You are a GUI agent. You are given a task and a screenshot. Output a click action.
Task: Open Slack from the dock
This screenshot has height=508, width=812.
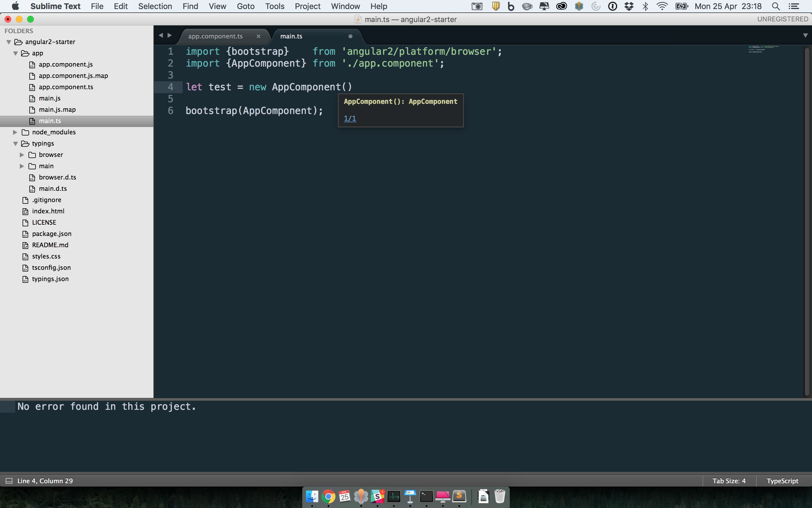[x=377, y=496]
